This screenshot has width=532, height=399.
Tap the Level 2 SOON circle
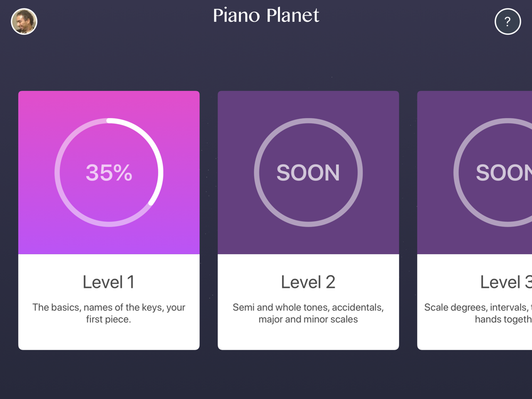[308, 172]
